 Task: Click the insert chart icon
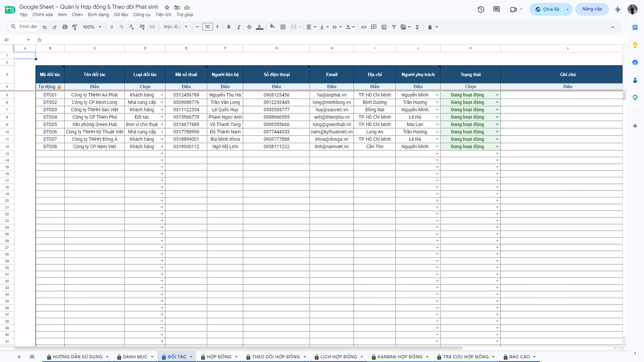pyautogui.click(x=384, y=27)
